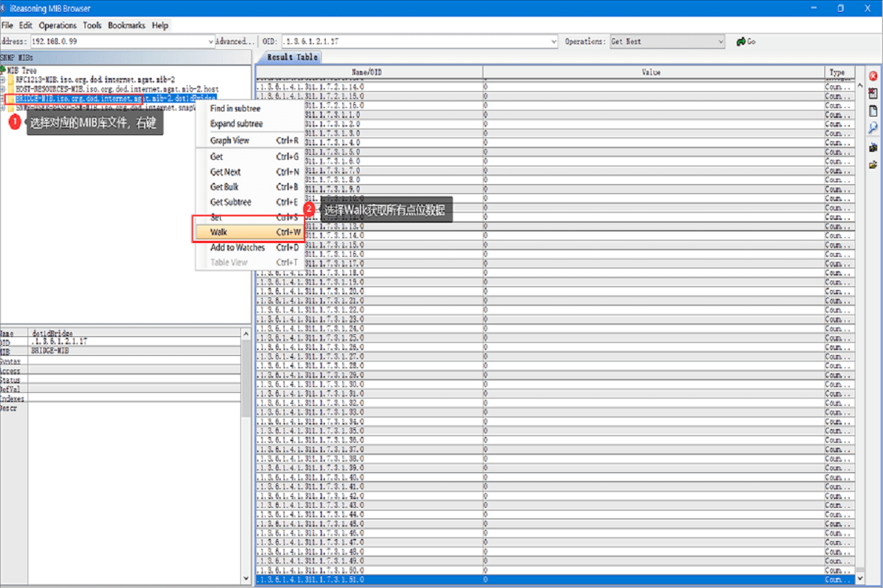This screenshot has height=588, width=883.
Task: Open the Address dropdown list
Action: [211, 42]
